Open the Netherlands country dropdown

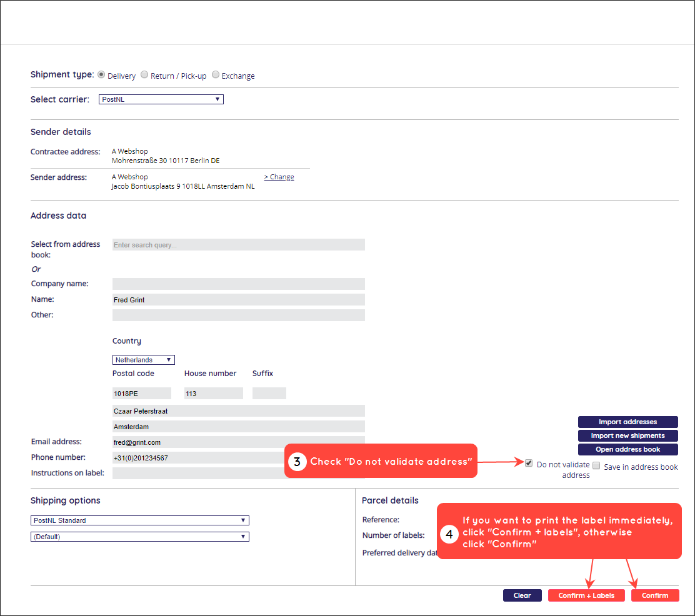pyautogui.click(x=144, y=360)
